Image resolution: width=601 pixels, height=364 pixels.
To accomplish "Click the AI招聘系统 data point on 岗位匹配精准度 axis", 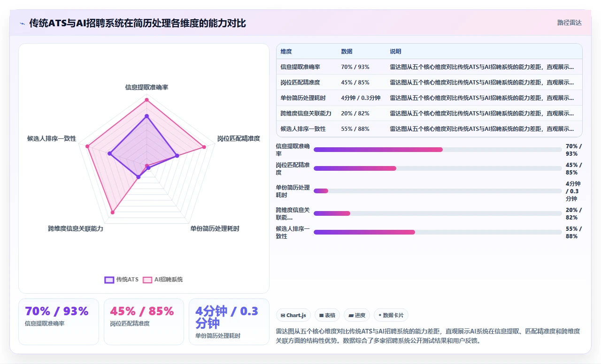I will click(x=204, y=147).
